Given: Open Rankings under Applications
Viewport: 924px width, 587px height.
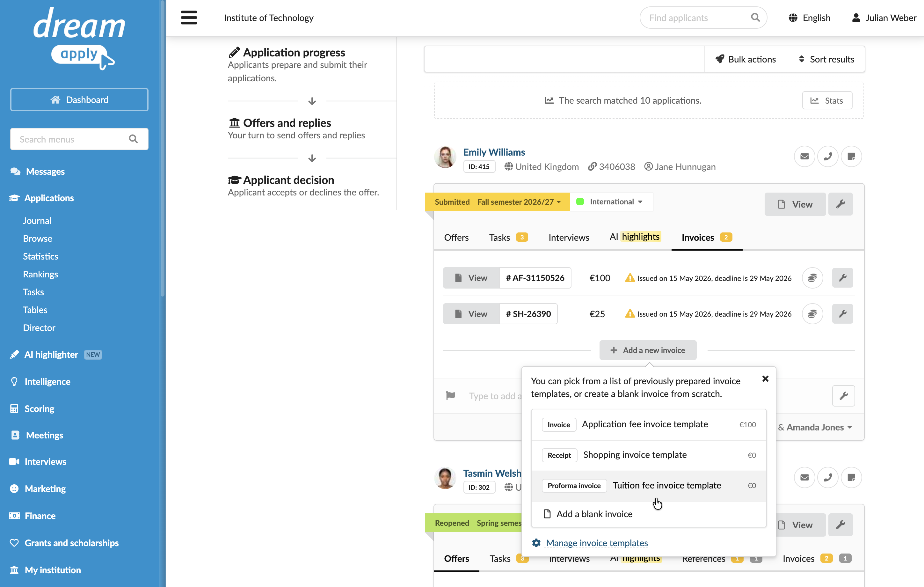Looking at the screenshot, I should point(40,274).
